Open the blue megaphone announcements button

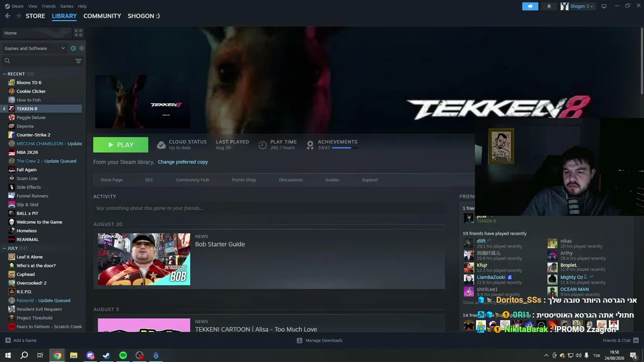[x=530, y=6]
